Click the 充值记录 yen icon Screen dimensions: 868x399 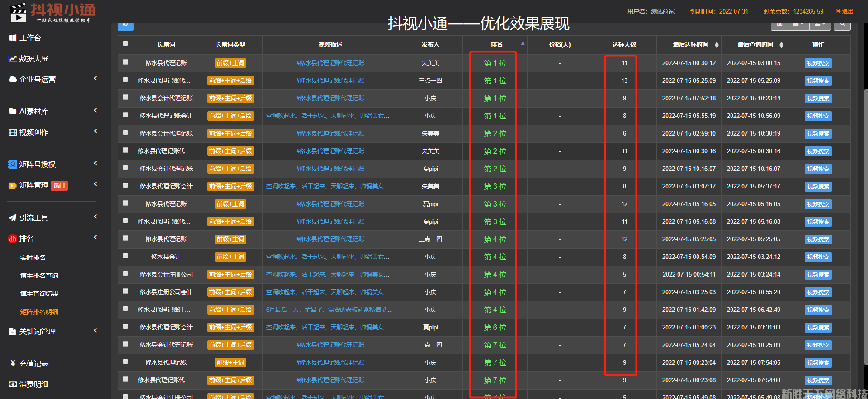13,363
